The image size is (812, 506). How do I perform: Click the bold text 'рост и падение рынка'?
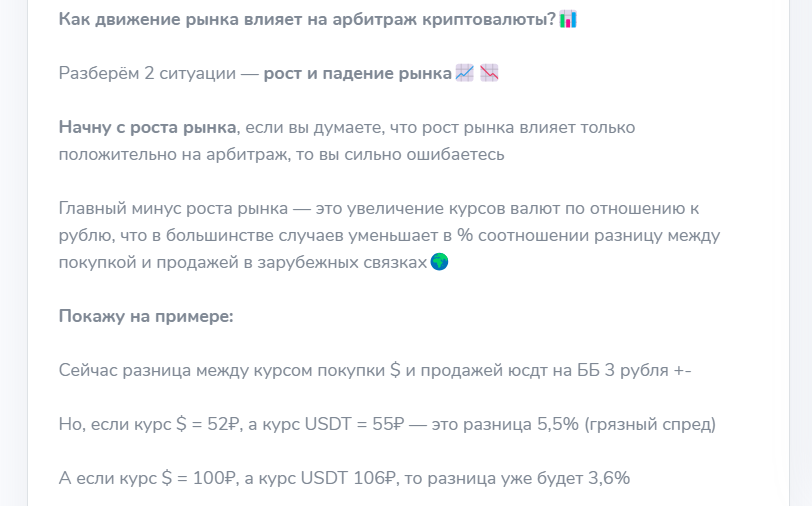point(358,74)
